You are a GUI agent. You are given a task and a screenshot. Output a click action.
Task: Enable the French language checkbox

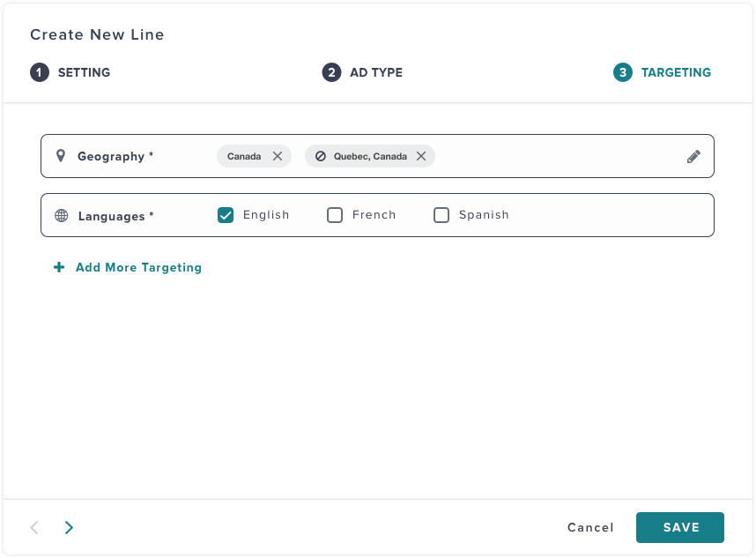(x=335, y=215)
